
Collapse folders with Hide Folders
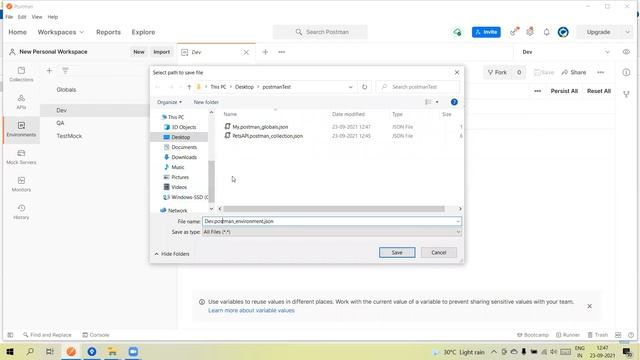click(x=172, y=254)
